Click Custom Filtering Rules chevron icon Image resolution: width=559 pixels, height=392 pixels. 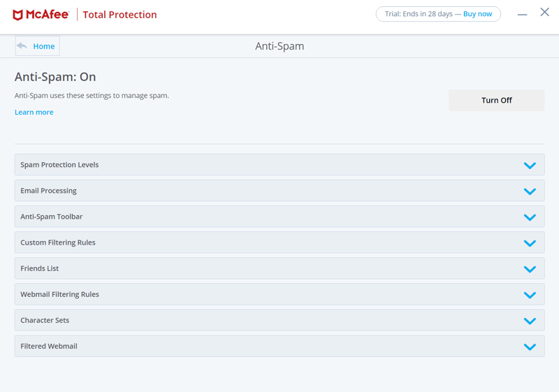[x=530, y=243]
